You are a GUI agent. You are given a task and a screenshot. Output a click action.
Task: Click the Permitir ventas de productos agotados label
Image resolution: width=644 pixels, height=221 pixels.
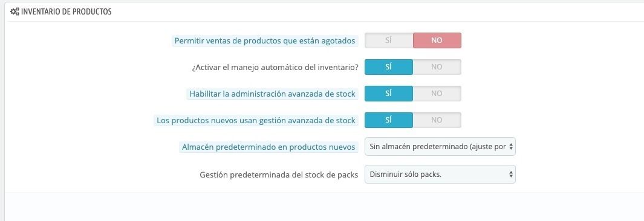[x=265, y=41]
